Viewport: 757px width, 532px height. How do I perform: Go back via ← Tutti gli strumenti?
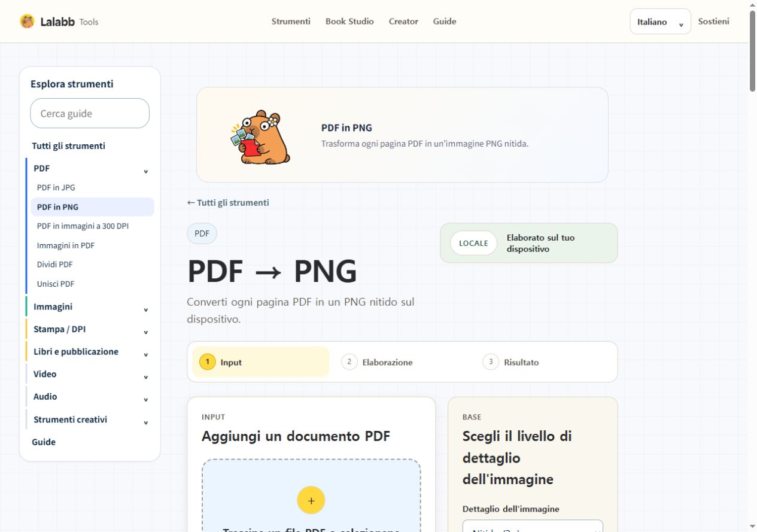coord(228,203)
